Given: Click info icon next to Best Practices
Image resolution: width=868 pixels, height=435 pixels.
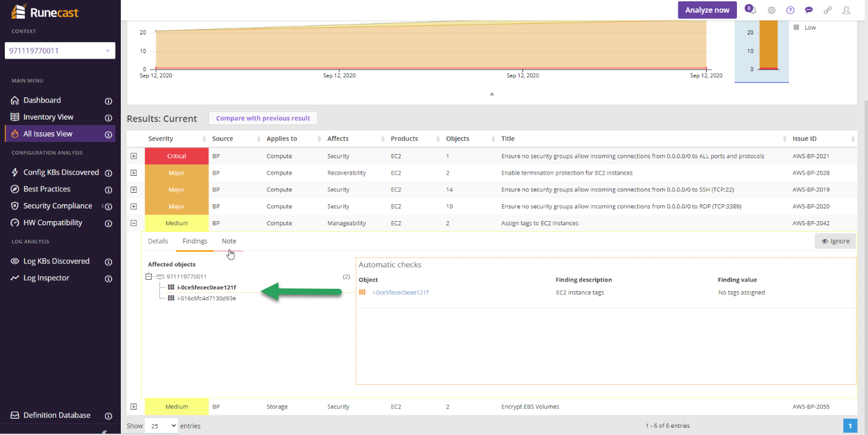Looking at the screenshot, I should click(109, 190).
